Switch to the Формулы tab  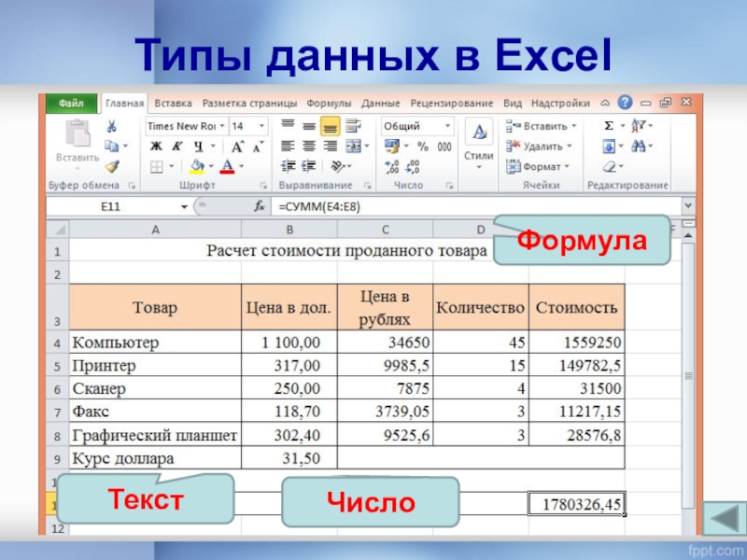pos(329,104)
